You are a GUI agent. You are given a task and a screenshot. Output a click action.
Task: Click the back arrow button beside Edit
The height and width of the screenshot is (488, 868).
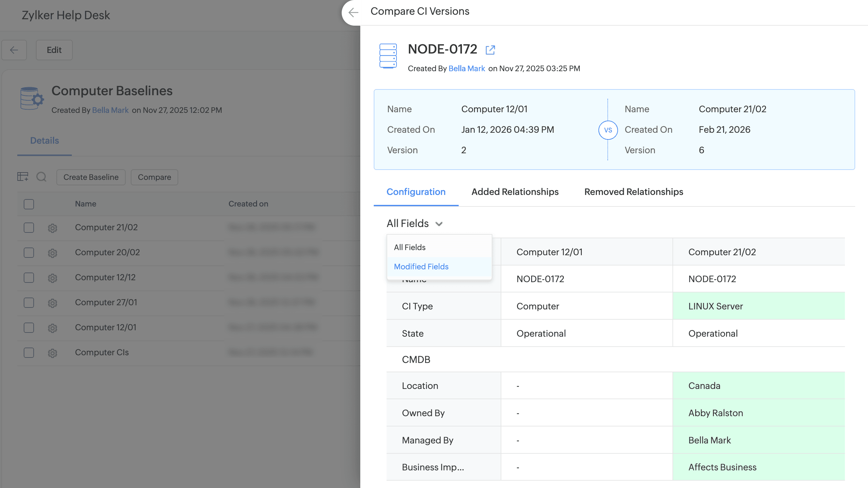pos(14,50)
